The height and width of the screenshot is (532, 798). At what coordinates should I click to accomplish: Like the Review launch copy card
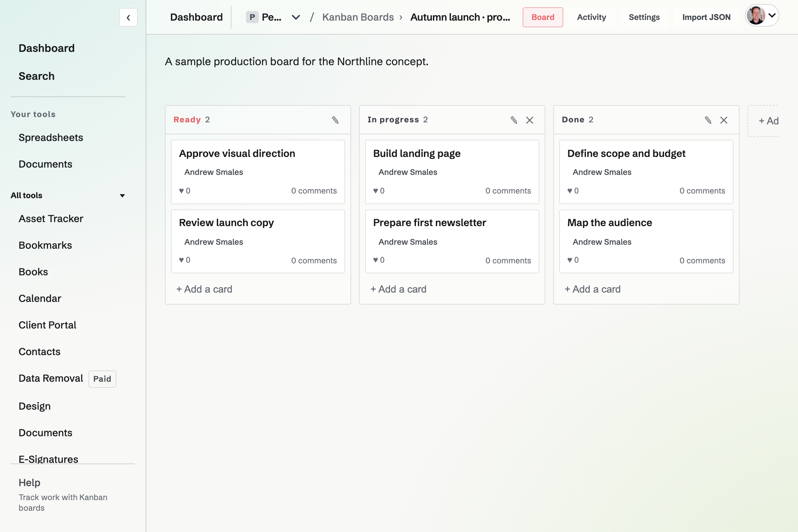click(185, 260)
